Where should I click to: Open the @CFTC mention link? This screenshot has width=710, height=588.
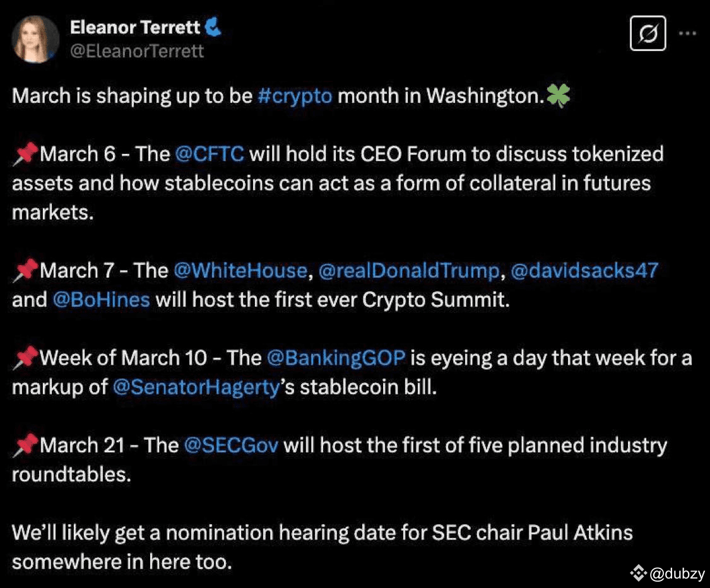point(210,154)
